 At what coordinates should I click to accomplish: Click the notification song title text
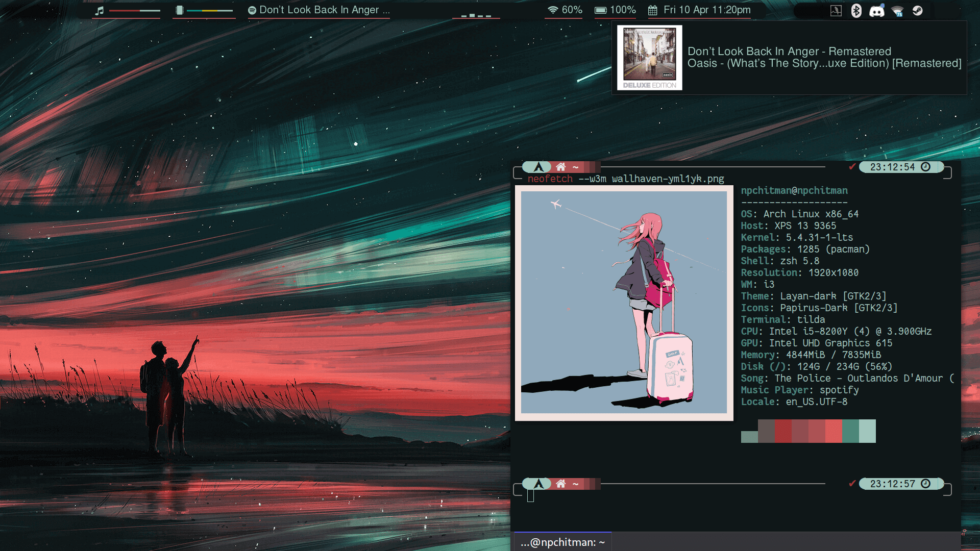click(x=789, y=51)
